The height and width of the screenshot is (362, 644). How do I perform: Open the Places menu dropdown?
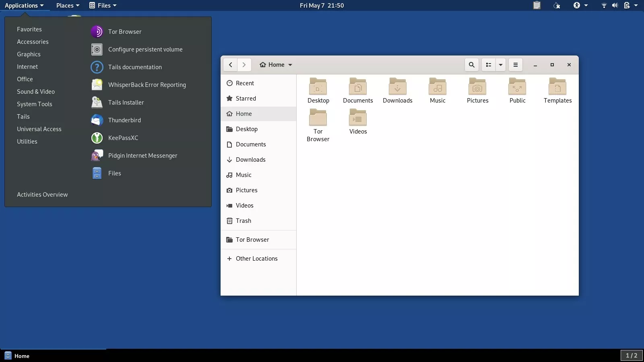click(x=68, y=5)
